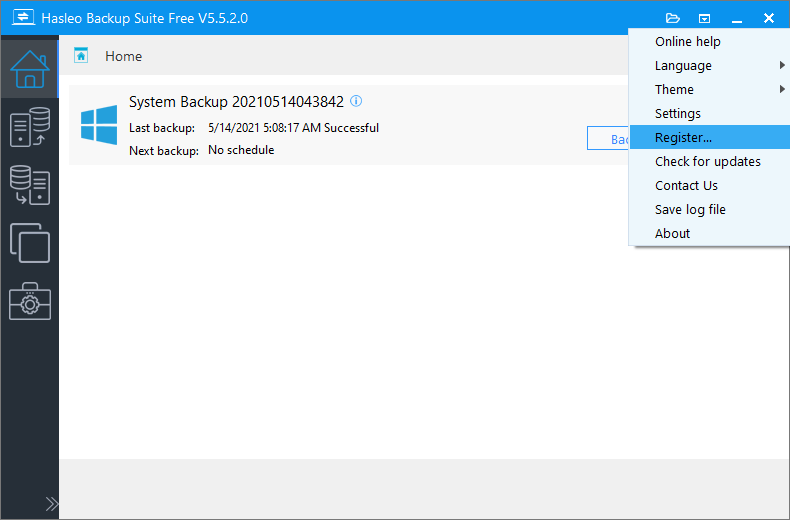Click the home breadcrumb icon
Viewport: 790px width, 520px height.
tap(81, 55)
